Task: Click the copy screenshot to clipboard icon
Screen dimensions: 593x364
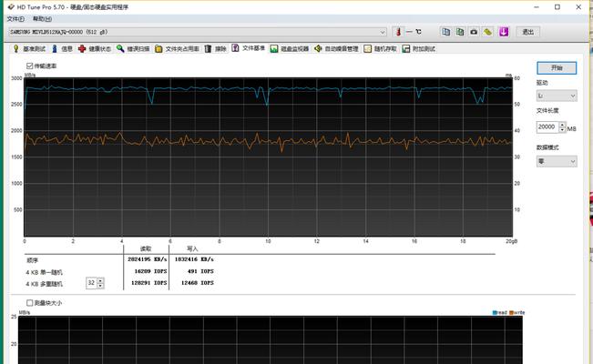Action: (x=460, y=32)
